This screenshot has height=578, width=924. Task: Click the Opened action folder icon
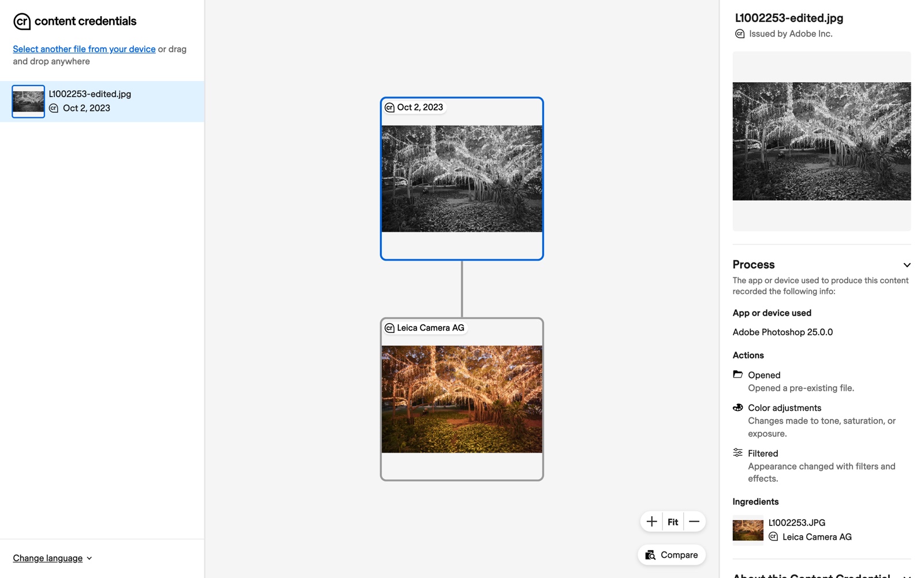(x=738, y=375)
